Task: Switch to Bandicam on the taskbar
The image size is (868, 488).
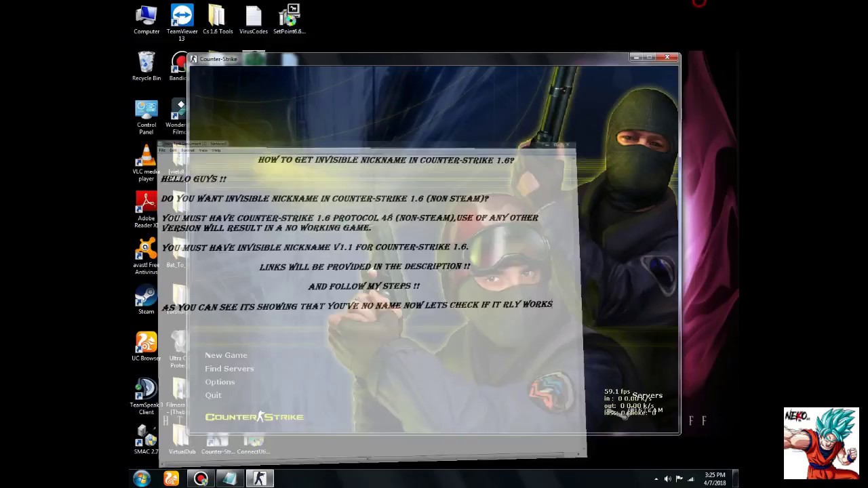Action: (x=201, y=479)
